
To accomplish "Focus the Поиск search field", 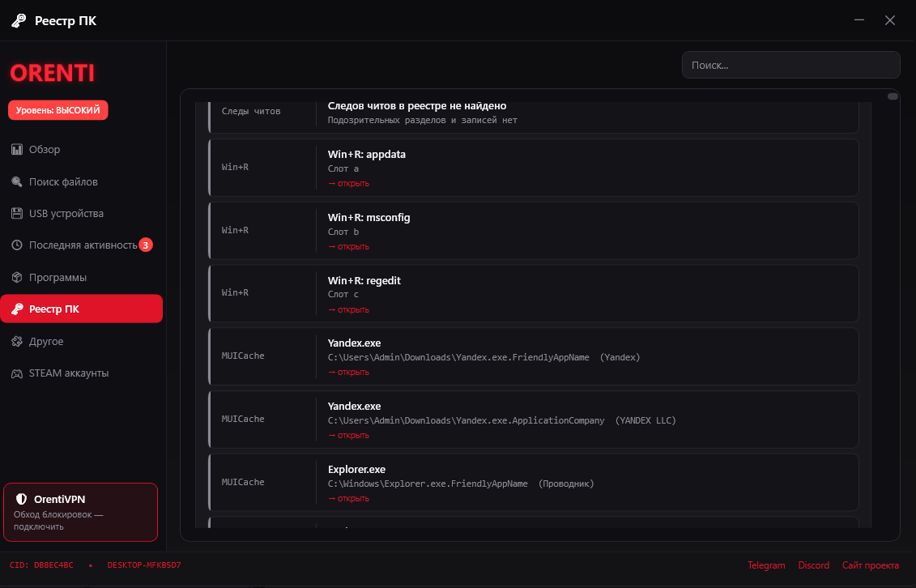I will coord(791,65).
